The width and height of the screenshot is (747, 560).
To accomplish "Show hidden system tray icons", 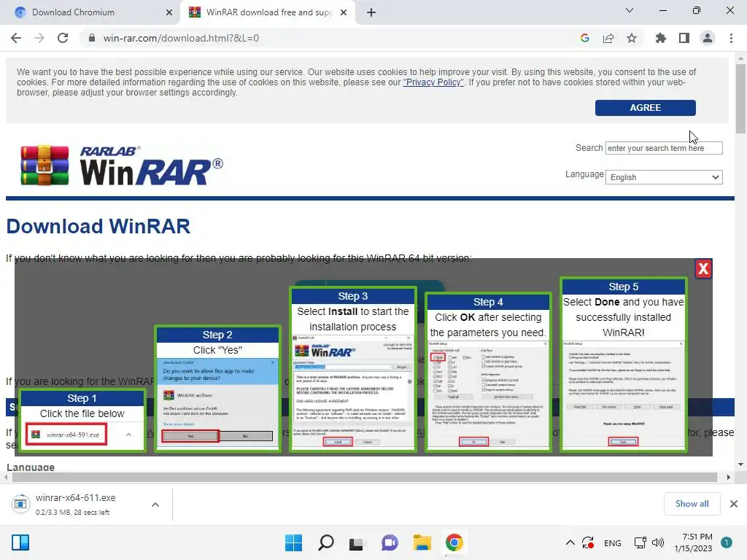I will click(x=570, y=542).
